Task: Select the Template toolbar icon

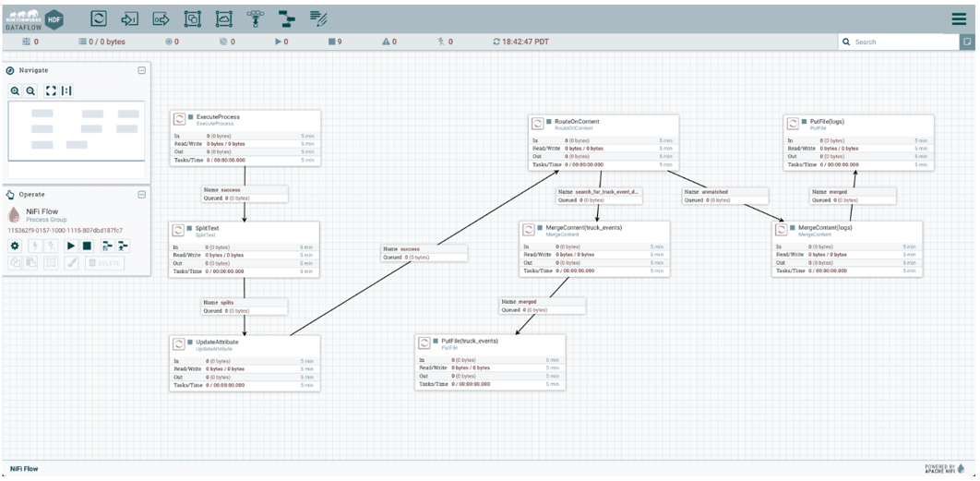Action: pos(286,18)
